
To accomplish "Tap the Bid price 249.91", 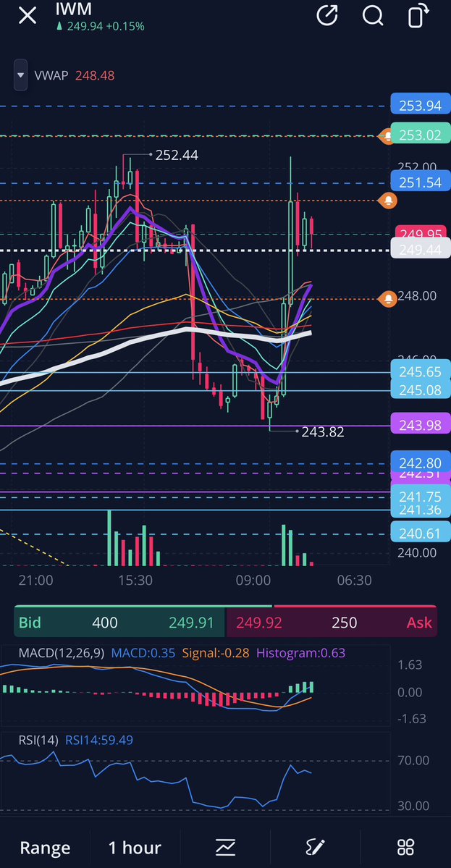I will point(191,622).
